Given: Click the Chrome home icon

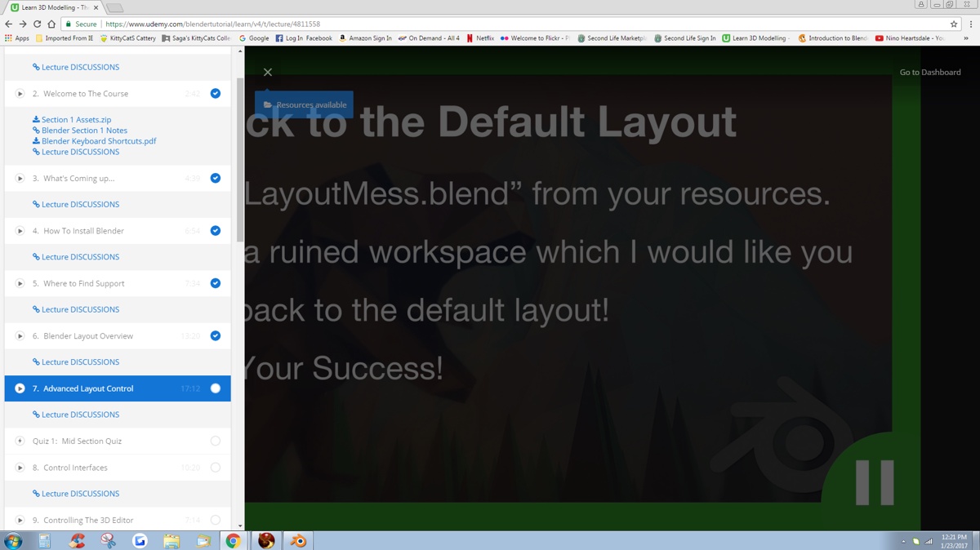Looking at the screenshot, I should tap(51, 24).
